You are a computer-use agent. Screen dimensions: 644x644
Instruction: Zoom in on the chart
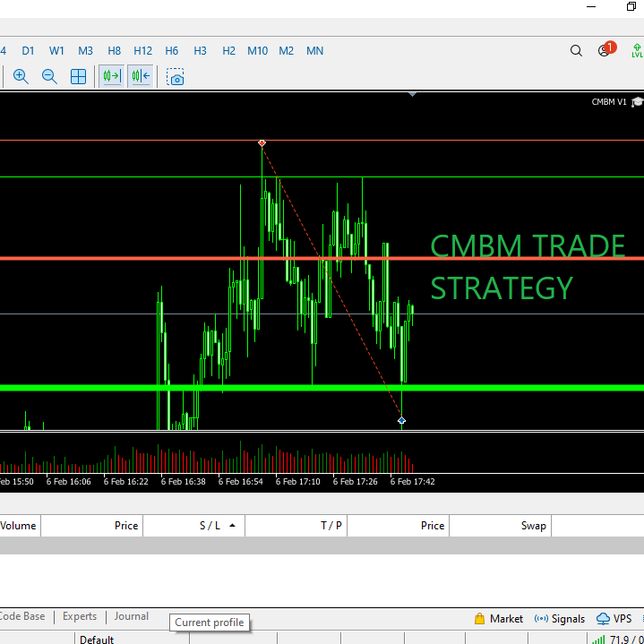21,76
